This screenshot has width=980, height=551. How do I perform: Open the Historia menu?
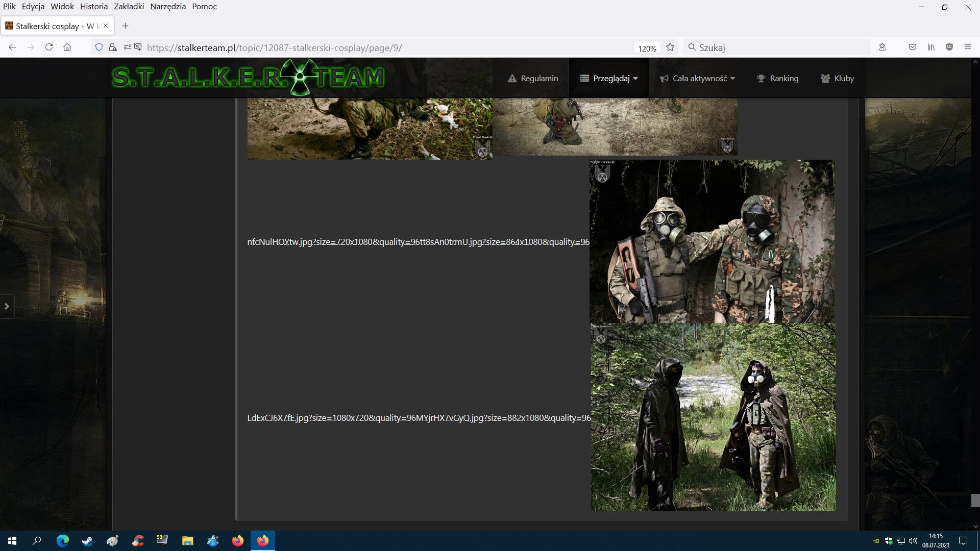tap(93, 6)
